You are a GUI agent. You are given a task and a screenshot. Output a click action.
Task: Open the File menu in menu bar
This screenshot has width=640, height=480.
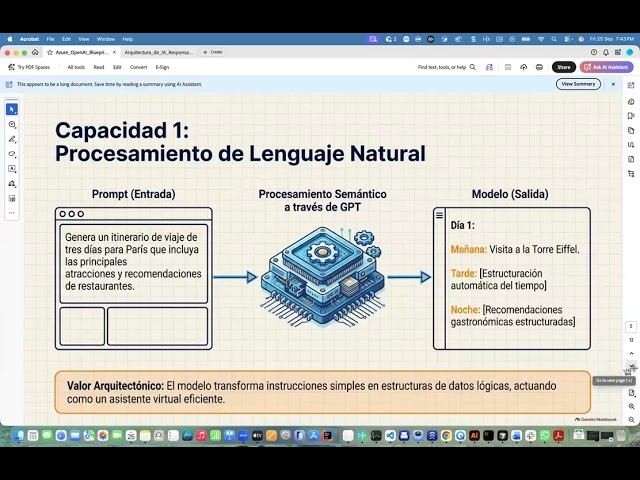[50, 39]
